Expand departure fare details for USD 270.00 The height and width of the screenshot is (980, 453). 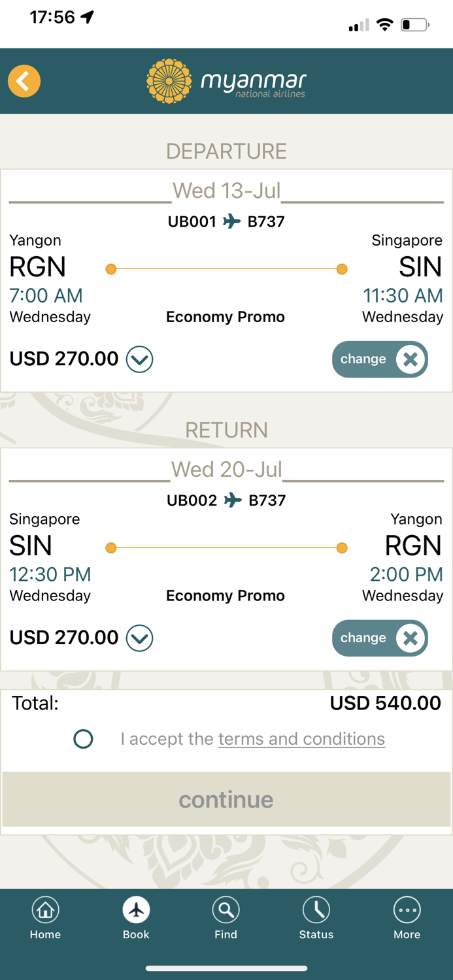coord(139,359)
